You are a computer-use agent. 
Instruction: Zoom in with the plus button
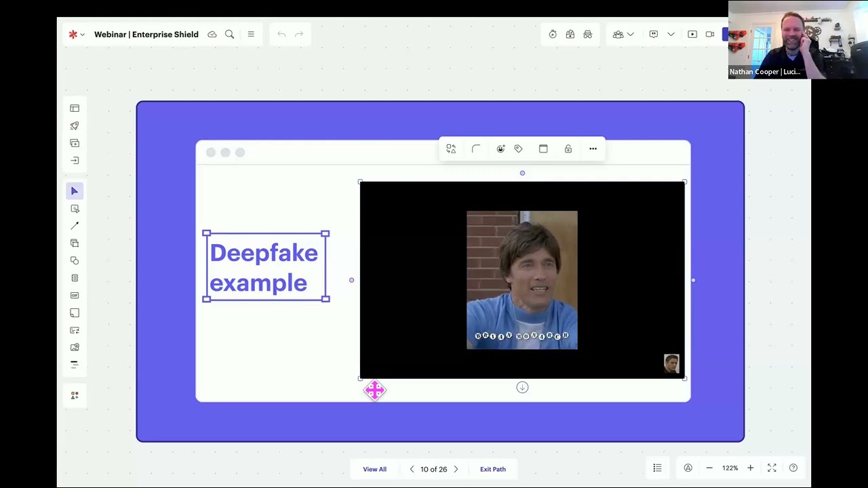pyautogui.click(x=751, y=468)
